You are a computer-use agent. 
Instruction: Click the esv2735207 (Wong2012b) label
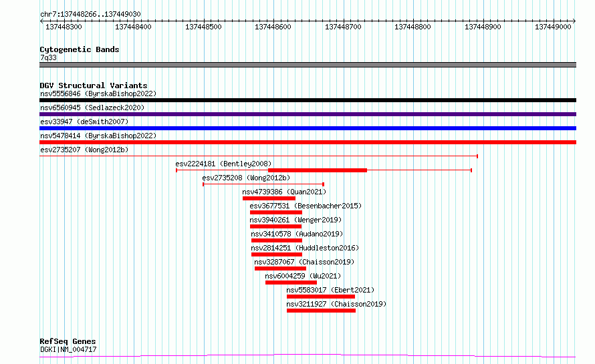[84, 150]
